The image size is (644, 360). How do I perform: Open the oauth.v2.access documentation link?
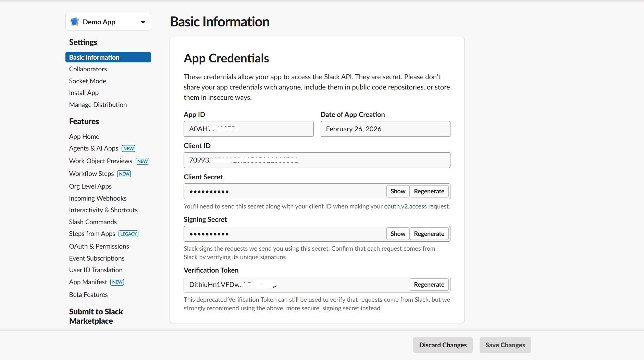click(405, 206)
